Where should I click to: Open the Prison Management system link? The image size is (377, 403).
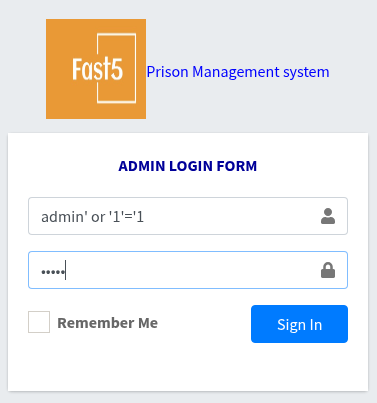(238, 72)
